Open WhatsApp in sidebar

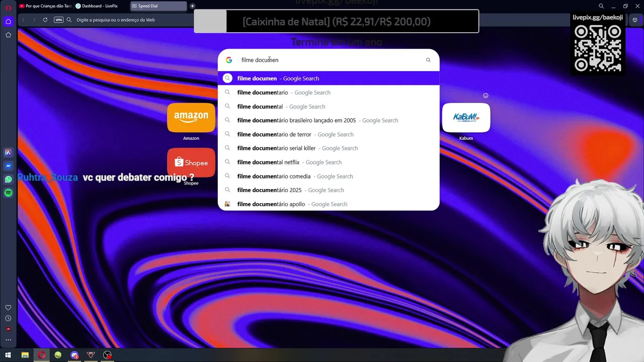pyautogui.click(x=8, y=179)
